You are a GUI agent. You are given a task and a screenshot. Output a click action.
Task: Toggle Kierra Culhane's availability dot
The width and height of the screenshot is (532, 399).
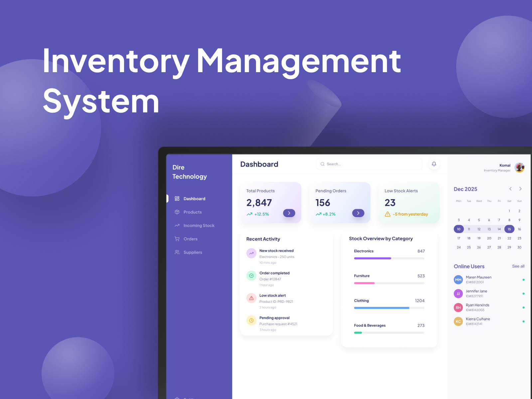pos(524,322)
